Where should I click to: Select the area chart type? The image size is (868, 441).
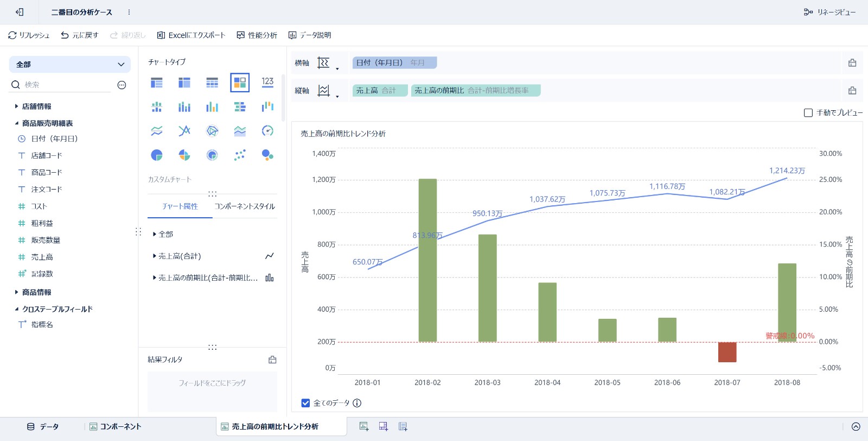tap(240, 131)
